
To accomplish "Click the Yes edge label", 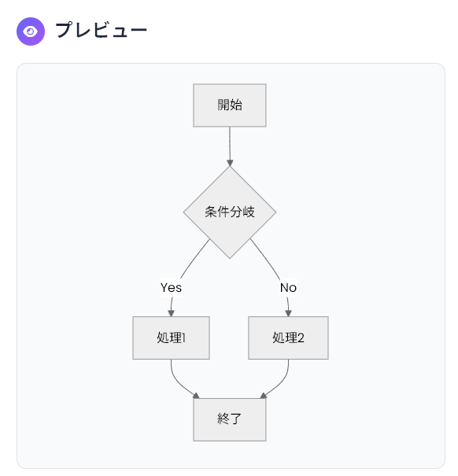I will (172, 287).
